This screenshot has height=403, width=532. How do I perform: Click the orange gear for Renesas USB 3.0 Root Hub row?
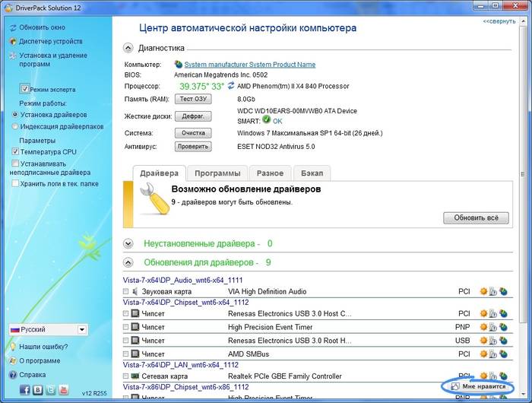pyautogui.click(x=483, y=340)
